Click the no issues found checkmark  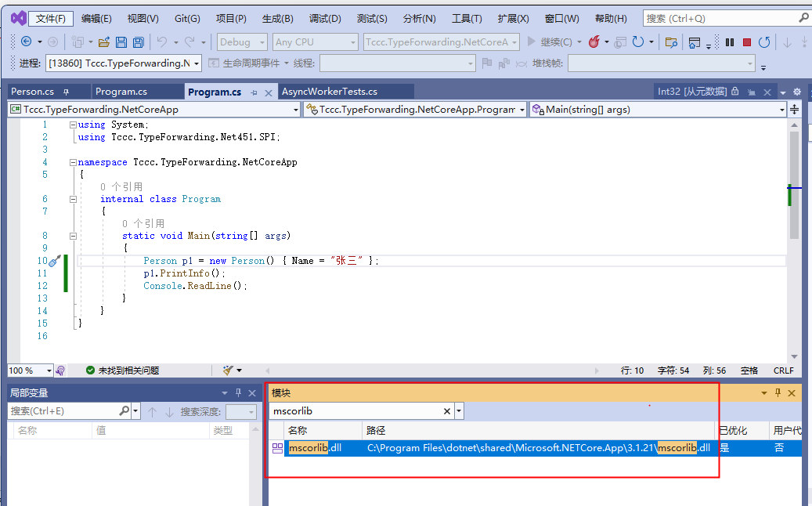coord(90,370)
